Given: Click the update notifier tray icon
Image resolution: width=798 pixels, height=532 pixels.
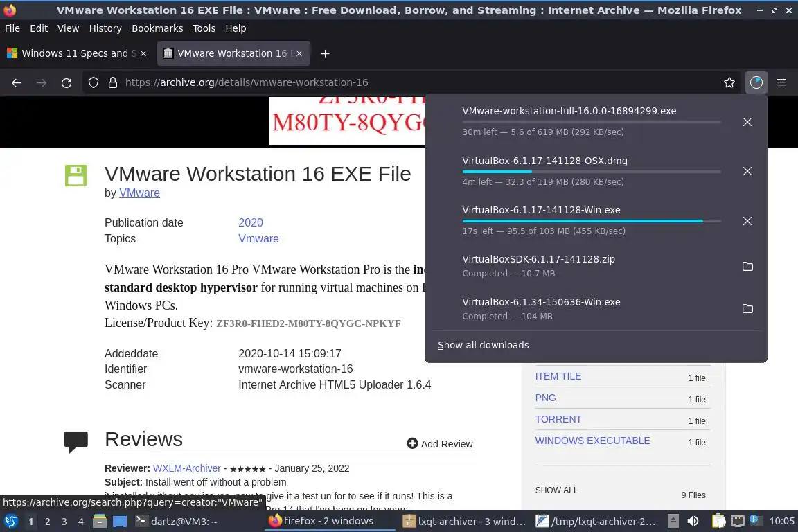Looking at the screenshot, I should tap(755, 520).
